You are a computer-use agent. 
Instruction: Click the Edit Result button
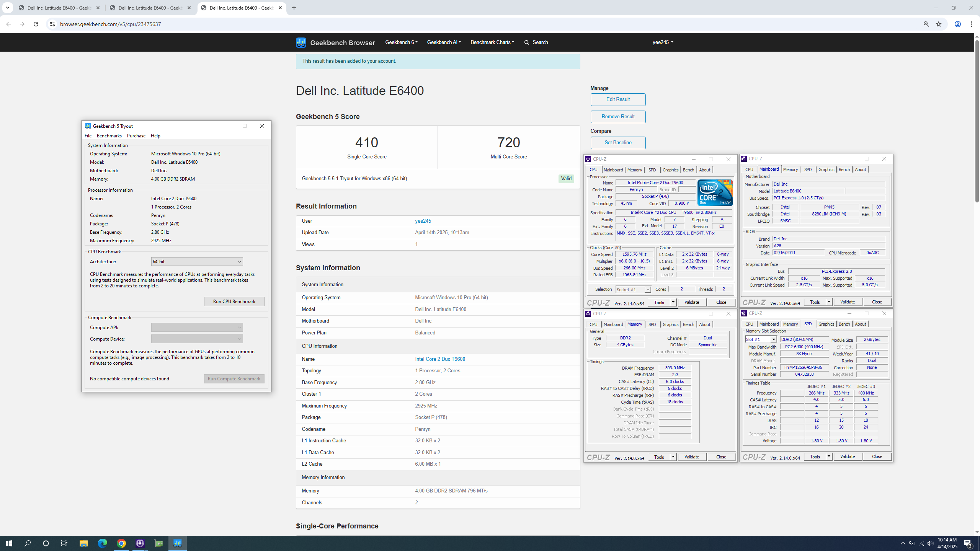click(618, 99)
